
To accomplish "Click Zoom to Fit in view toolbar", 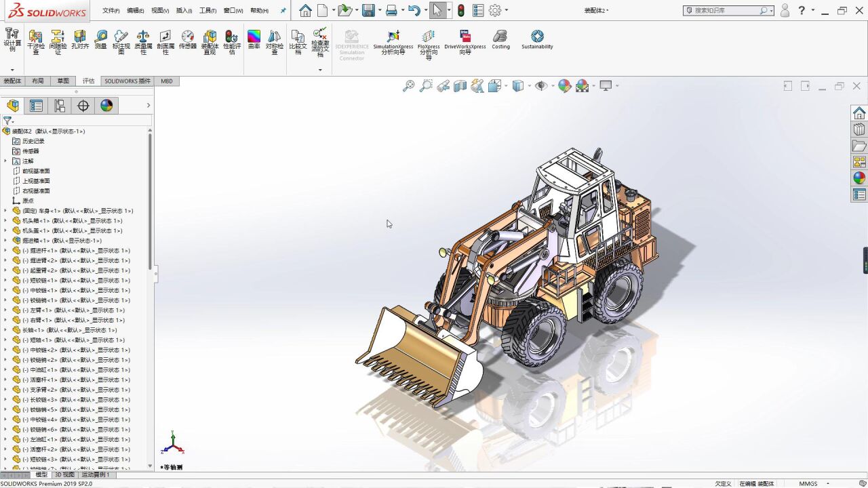I will pos(408,86).
